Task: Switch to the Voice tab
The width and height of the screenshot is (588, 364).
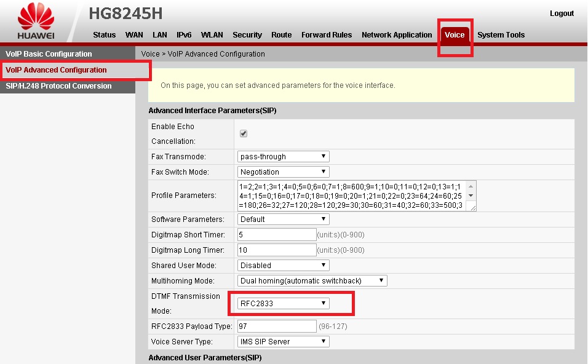Action: pyautogui.click(x=455, y=35)
